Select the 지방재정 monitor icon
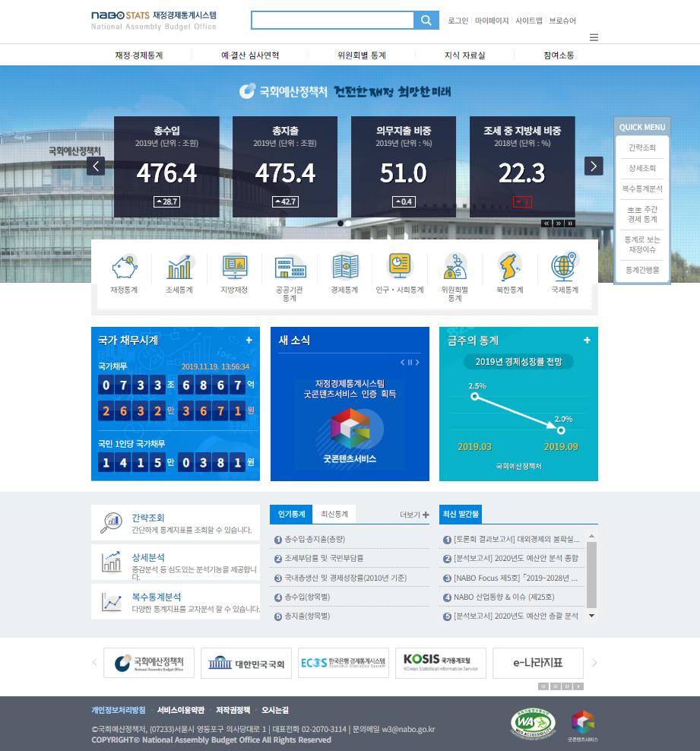Image resolution: width=700 pixels, height=751 pixels. [x=234, y=268]
